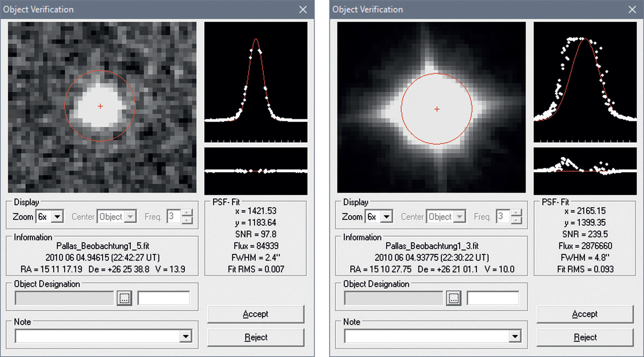Reject the measurement of Pallas_Beobachtung1_3.fit
This screenshot has width=644, height=357.
point(585,337)
